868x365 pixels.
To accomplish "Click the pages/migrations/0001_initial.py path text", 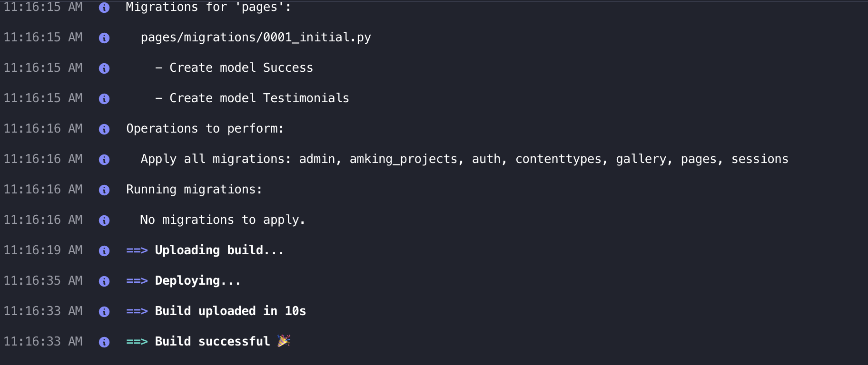I will coord(256,38).
